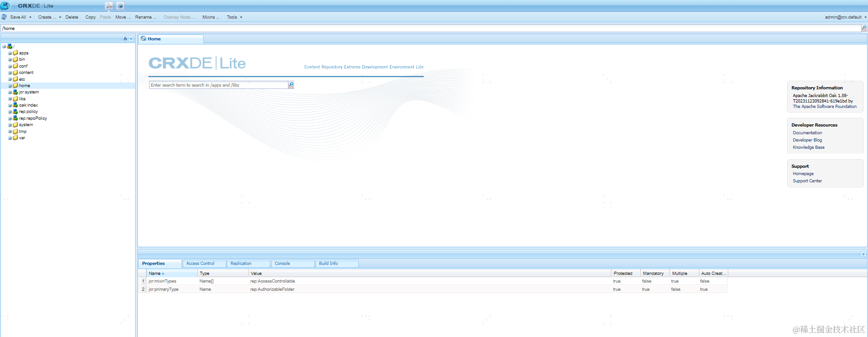This screenshot has height=337, width=868.
Task: Click the rep:repoPolicy node icon
Action: pos(15,118)
